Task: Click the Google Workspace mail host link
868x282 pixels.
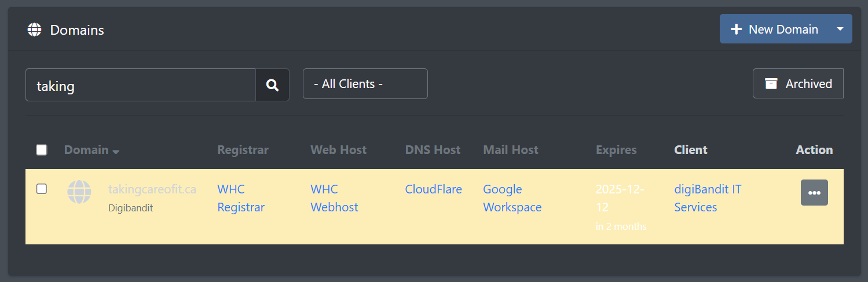Action: 512,198
